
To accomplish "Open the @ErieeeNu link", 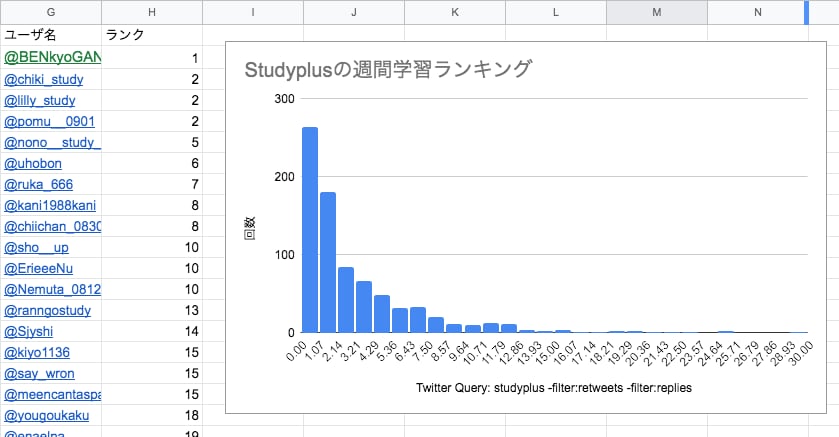I will [x=38, y=268].
